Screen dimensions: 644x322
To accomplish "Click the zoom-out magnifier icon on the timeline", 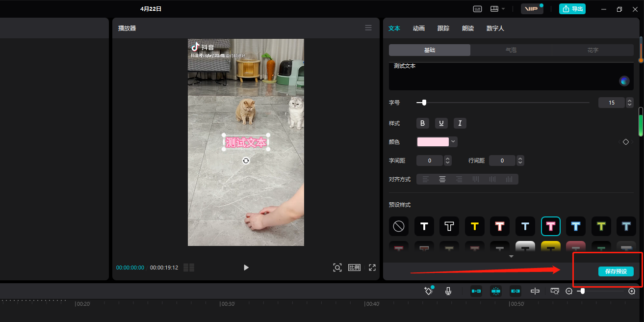I will pos(568,291).
